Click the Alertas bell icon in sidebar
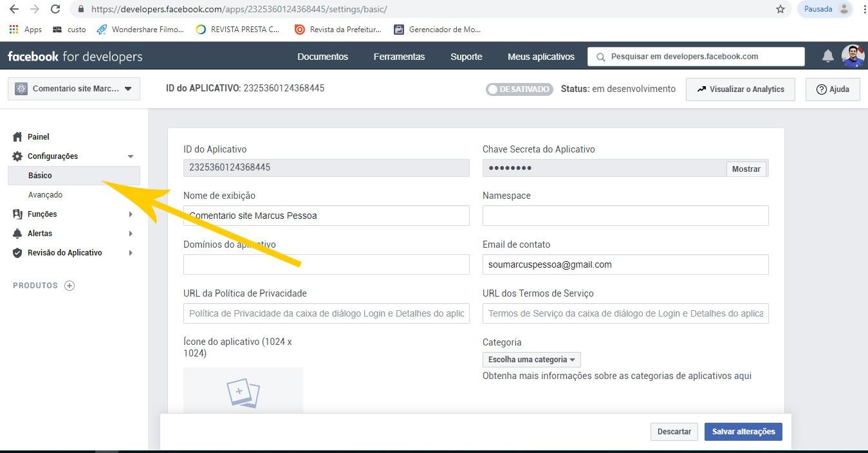The height and width of the screenshot is (453, 868). tap(17, 234)
